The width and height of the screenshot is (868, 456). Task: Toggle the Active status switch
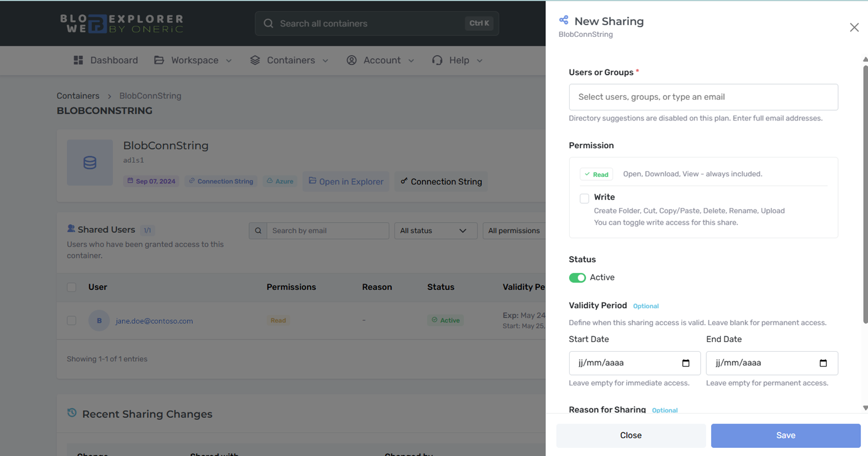pos(577,278)
